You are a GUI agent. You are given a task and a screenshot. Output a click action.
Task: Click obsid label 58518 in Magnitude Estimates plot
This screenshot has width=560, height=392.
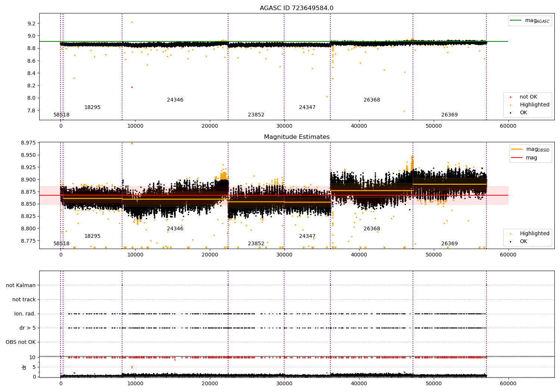point(62,244)
